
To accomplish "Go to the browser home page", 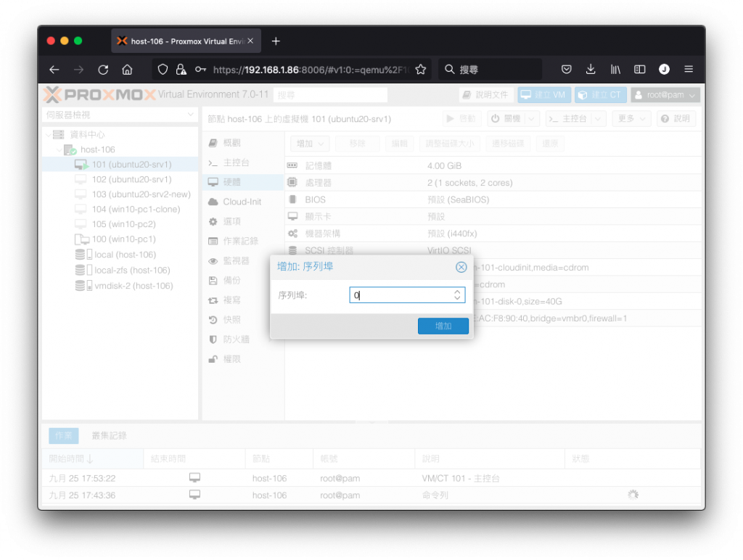I will pos(127,70).
